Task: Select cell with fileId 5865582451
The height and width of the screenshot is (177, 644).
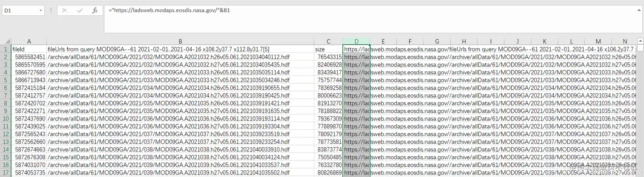Action: (x=29, y=57)
